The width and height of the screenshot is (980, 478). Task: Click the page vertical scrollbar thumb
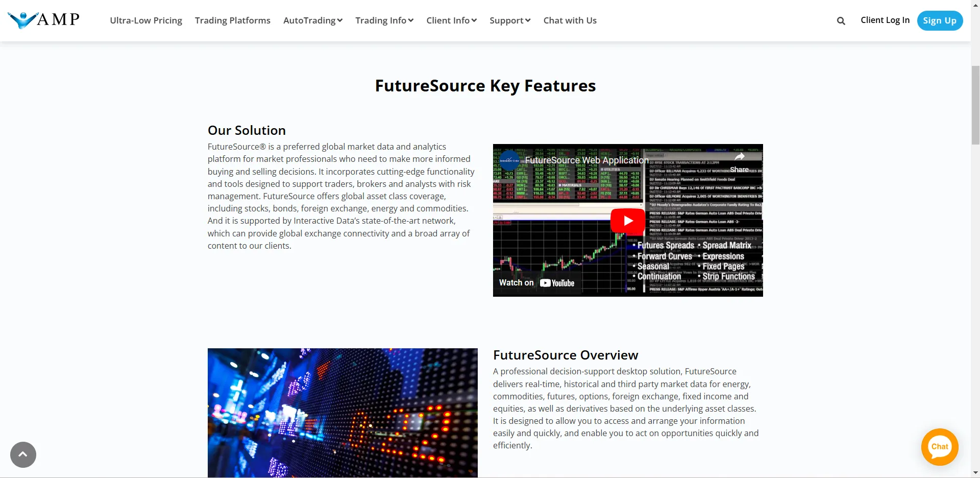coord(975,105)
